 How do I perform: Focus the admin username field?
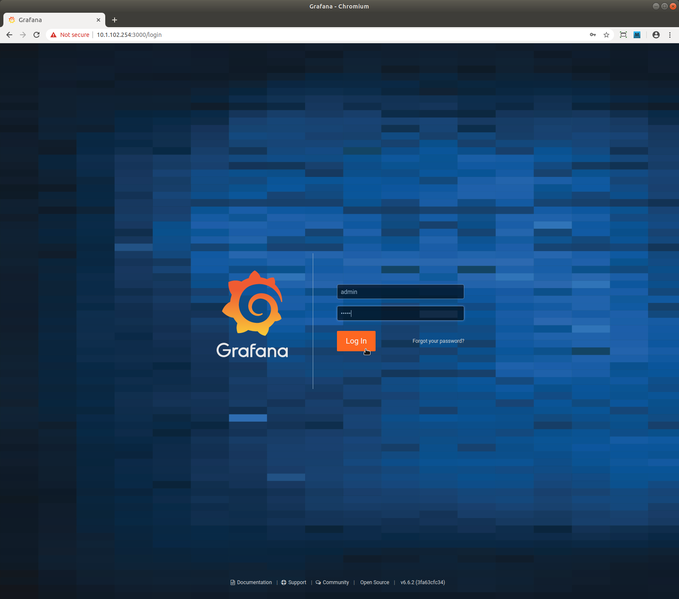click(400, 291)
